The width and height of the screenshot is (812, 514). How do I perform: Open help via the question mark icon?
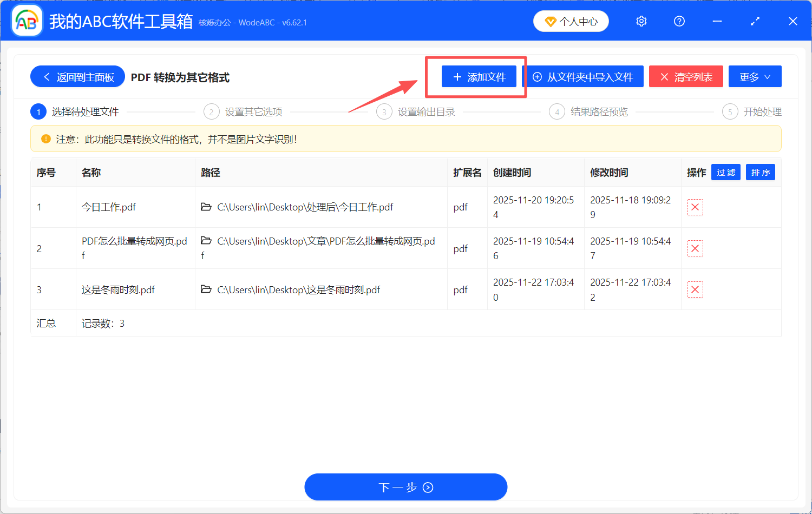[679, 21]
